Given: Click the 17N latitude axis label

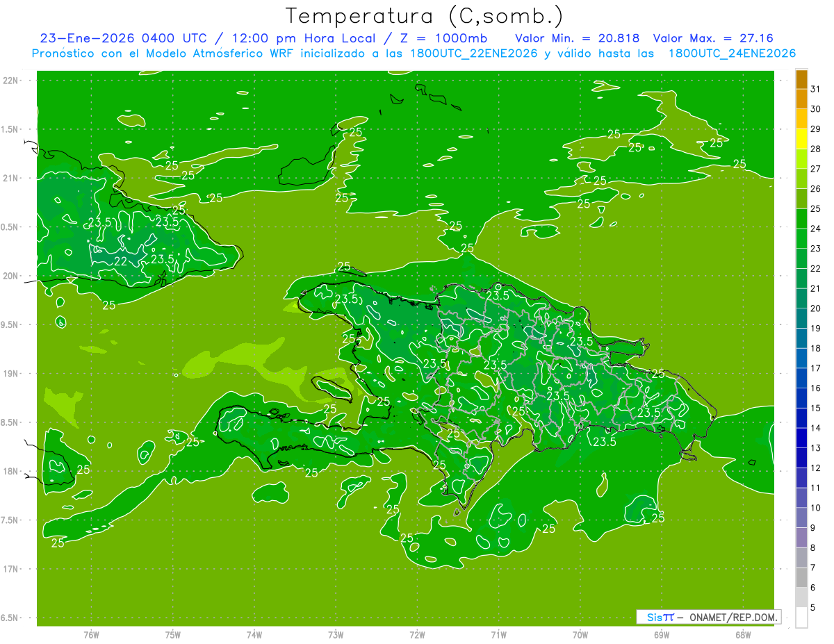Looking at the screenshot, I should pyautogui.click(x=11, y=570).
